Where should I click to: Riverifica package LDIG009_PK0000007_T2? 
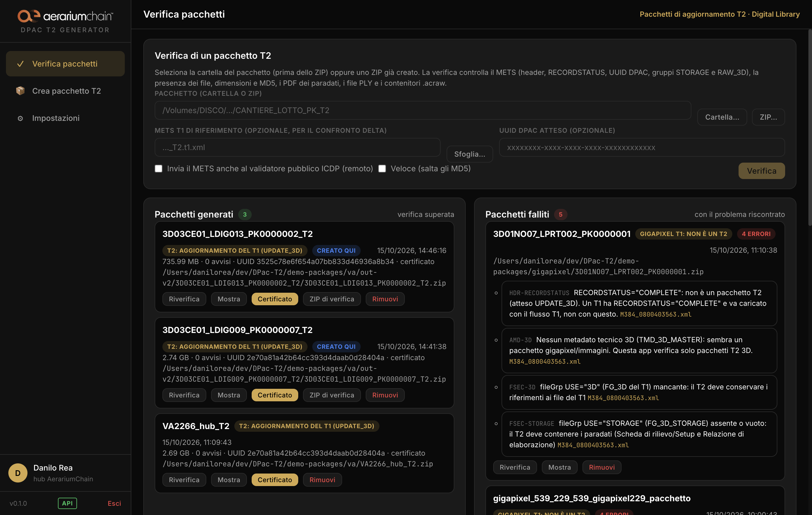tap(184, 395)
